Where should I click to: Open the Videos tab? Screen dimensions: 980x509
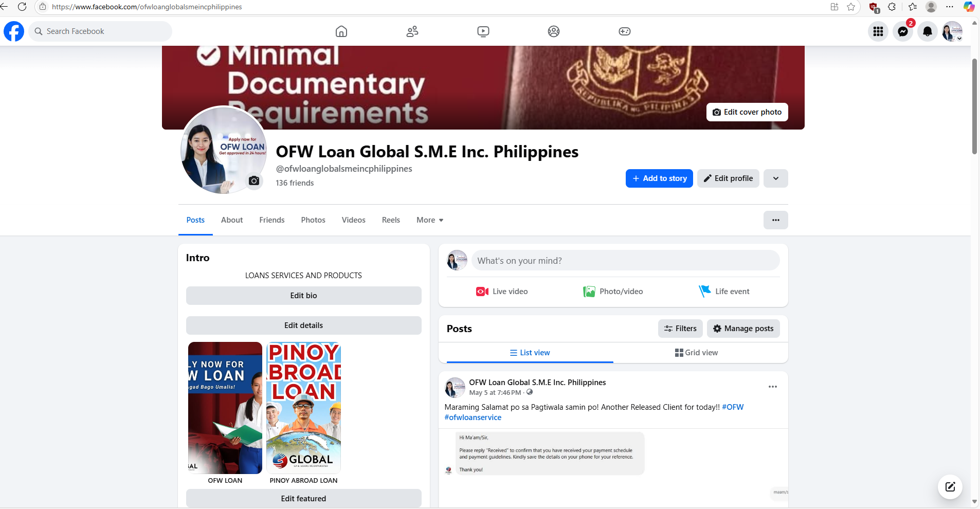click(x=354, y=220)
